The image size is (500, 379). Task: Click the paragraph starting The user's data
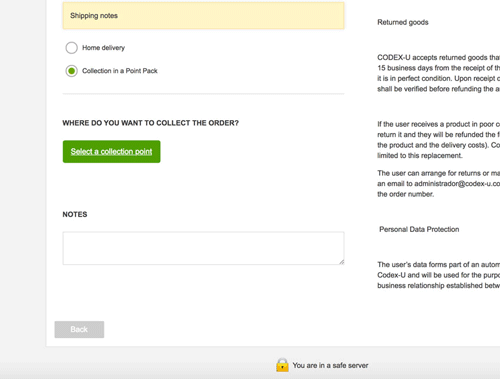(x=439, y=275)
